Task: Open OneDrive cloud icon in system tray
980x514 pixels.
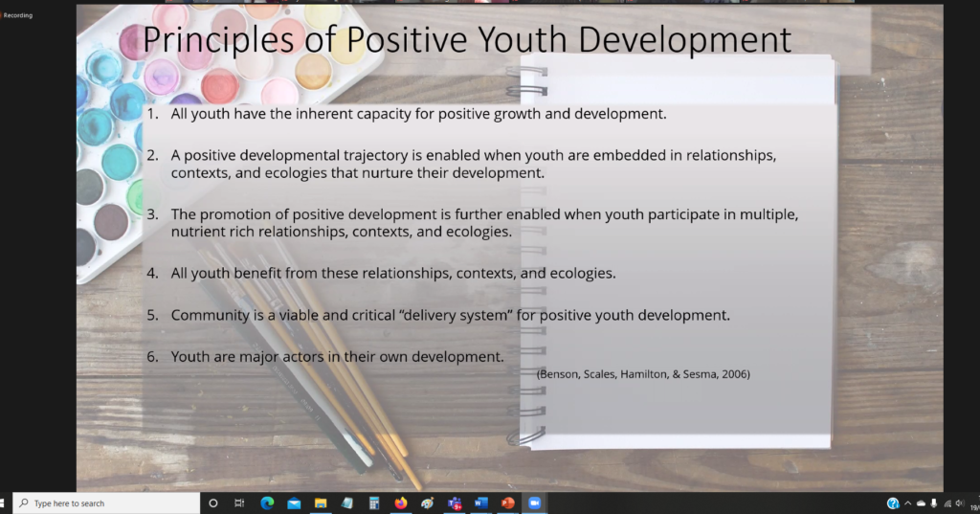Action: click(921, 503)
